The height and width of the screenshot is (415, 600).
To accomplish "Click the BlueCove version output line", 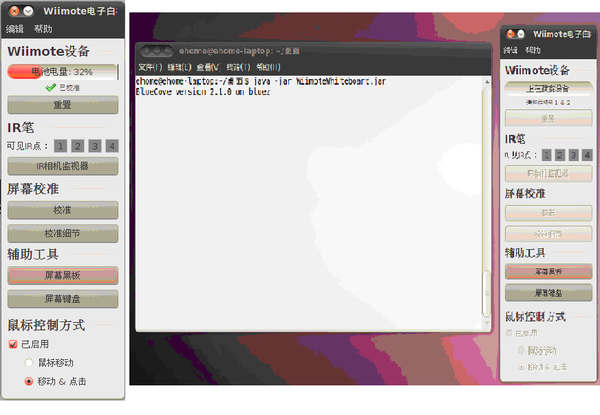I will click(x=203, y=92).
